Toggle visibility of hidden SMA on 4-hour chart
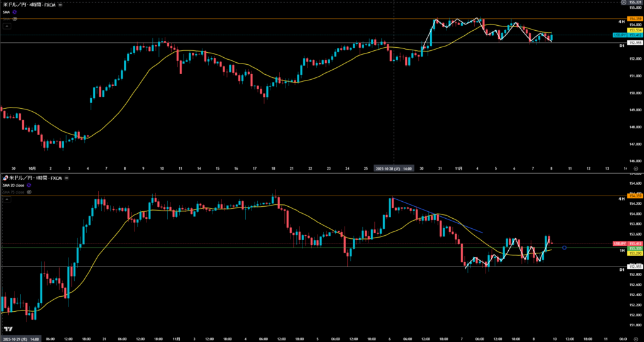This screenshot has height=342, width=644. [x=15, y=19]
